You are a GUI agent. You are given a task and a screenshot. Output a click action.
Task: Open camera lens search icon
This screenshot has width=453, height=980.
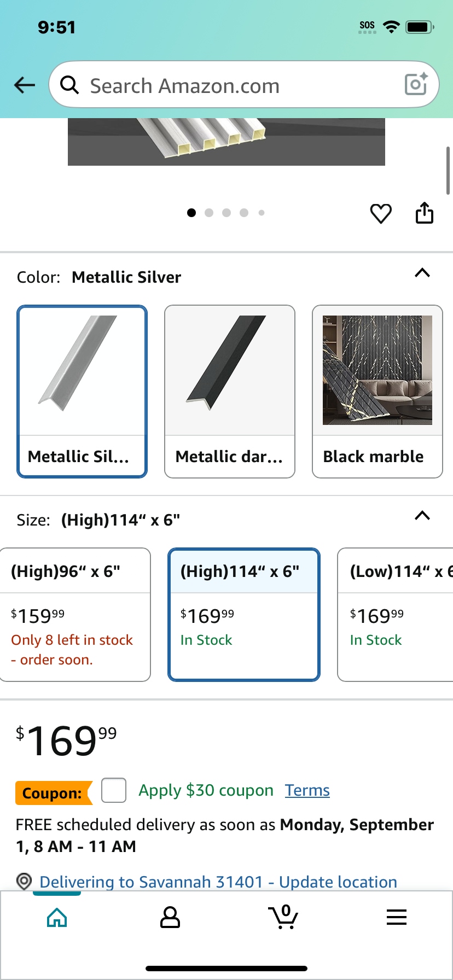(x=416, y=84)
